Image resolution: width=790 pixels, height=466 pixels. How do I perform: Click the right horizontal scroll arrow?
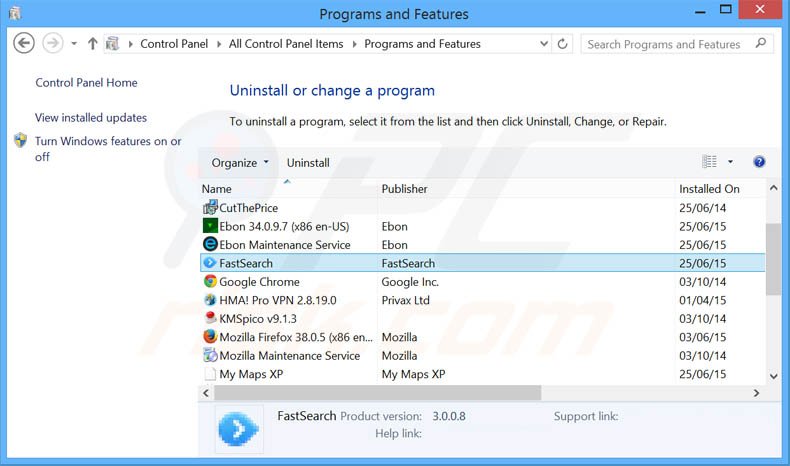pos(756,393)
